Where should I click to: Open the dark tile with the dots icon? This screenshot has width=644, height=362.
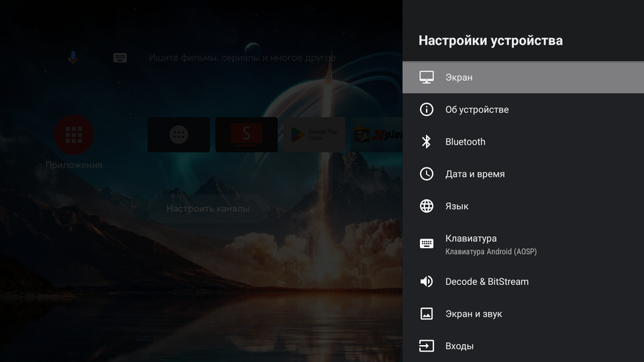pyautogui.click(x=178, y=135)
